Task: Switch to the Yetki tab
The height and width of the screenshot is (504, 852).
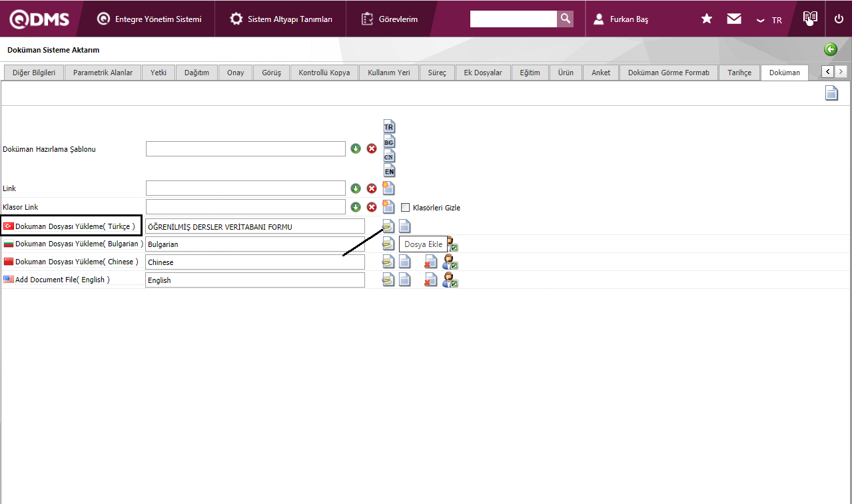Action: [159, 73]
